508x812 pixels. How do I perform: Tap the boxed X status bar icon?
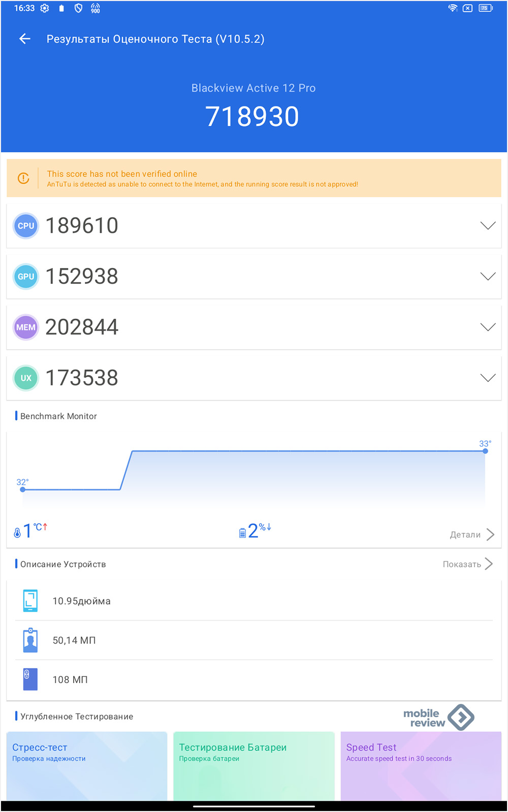click(468, 8)
